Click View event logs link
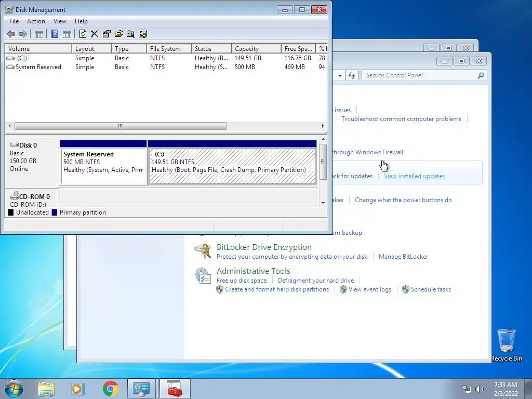532x399 pixels. (370, 289)
